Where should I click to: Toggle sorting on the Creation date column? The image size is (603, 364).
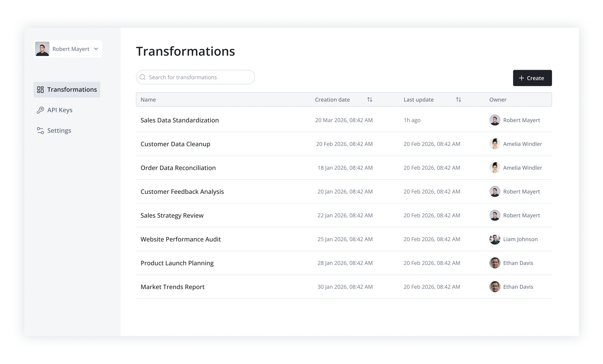pos(370,99)
